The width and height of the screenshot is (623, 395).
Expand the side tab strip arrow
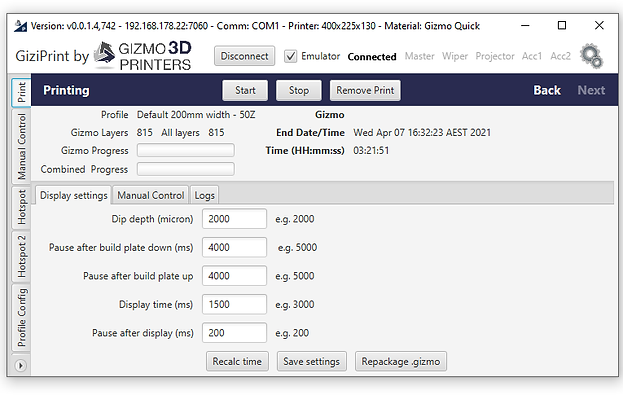click(x=21, y=365)
